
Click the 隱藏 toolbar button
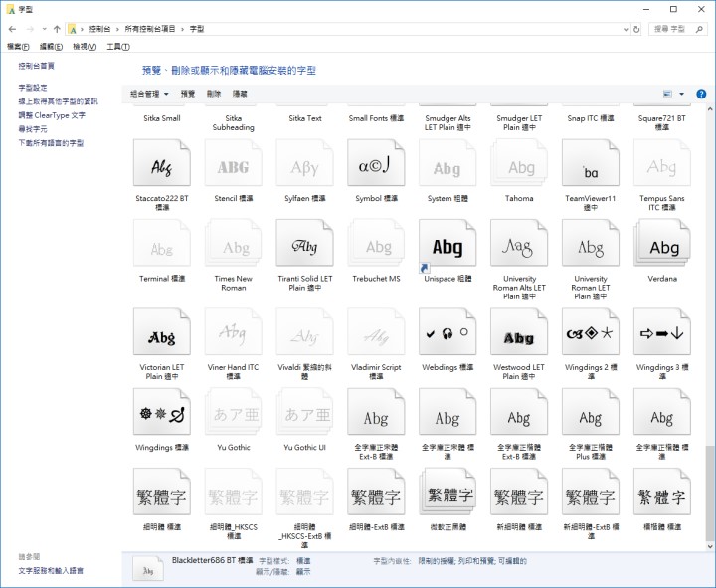[240, 94]
